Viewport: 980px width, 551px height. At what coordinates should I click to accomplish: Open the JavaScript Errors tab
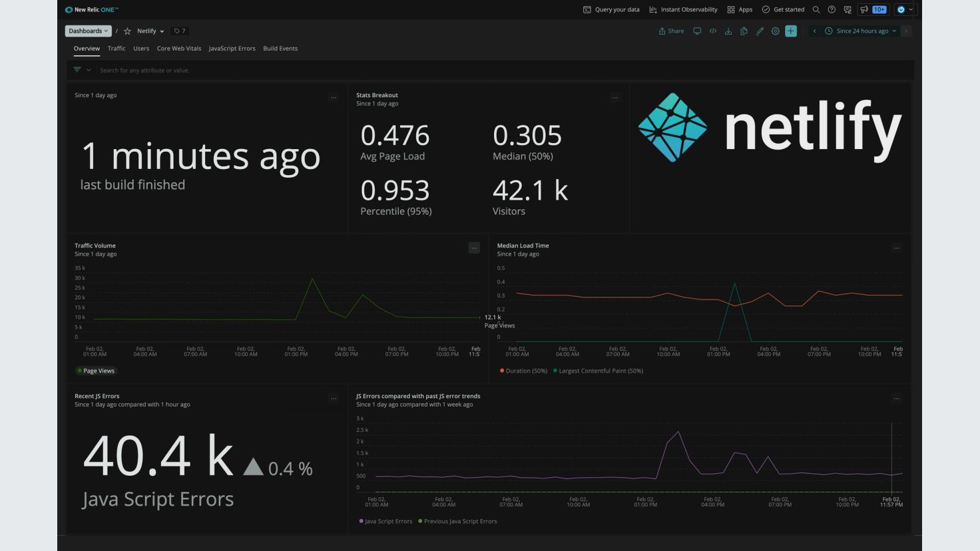point(232,49)
